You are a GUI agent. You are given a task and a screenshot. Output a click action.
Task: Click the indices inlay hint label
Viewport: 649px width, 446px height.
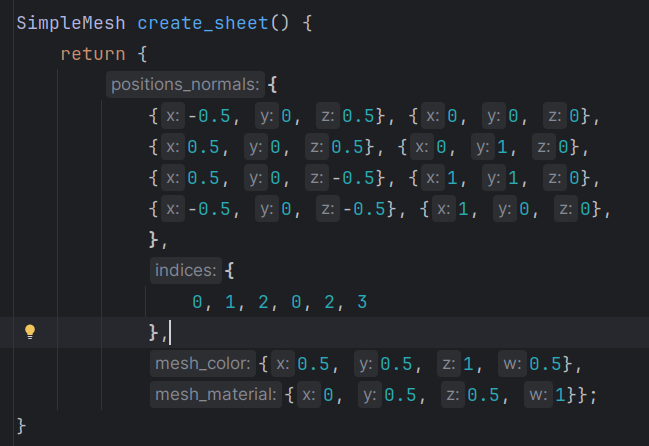185,270
